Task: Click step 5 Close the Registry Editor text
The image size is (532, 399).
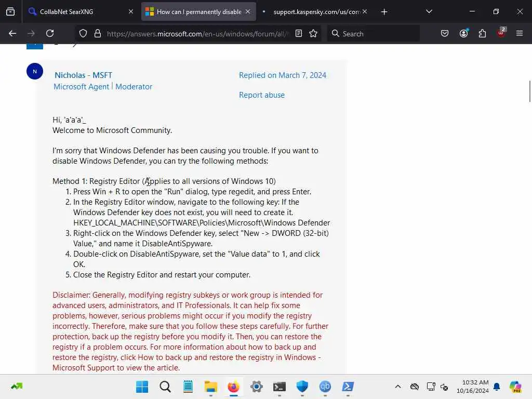Action: [x=162, y=274]
